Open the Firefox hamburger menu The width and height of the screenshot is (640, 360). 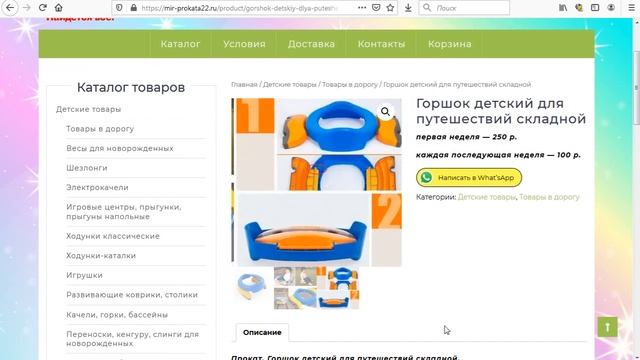click(x=631, y=8)
